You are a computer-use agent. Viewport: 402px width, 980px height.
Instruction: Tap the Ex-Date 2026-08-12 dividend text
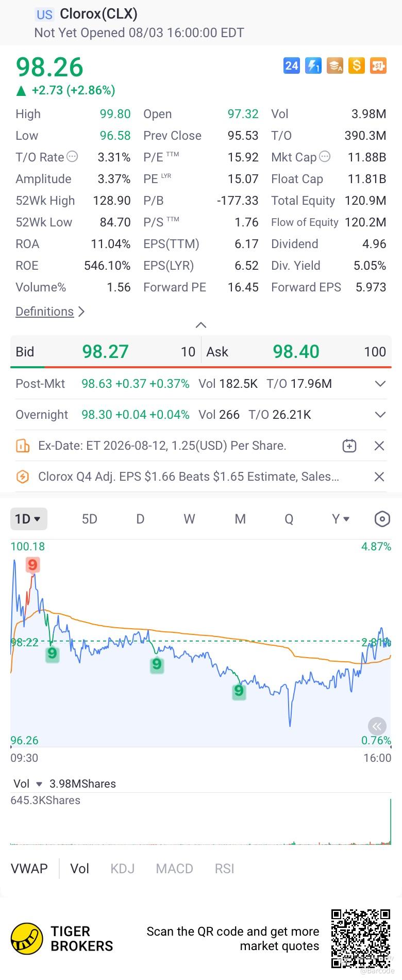(162, 446)
